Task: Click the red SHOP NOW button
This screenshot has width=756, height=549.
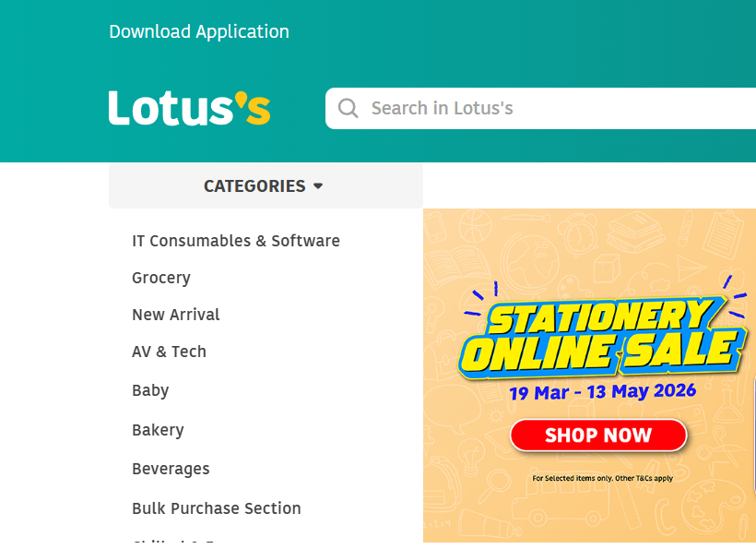Action: click(598, 436)
